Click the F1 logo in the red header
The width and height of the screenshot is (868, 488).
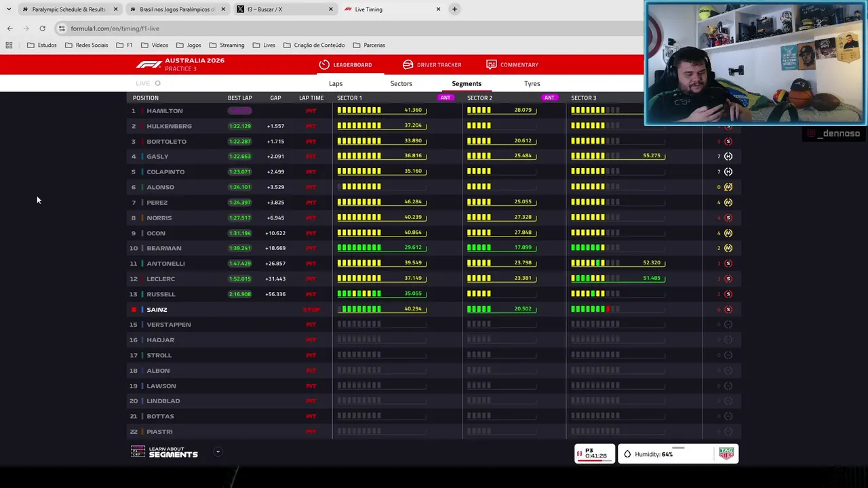149,64
